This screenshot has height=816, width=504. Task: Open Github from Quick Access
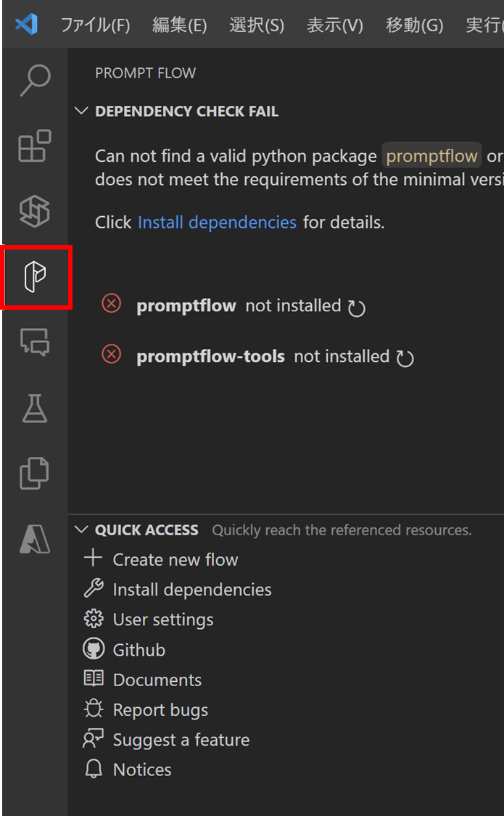139,650
